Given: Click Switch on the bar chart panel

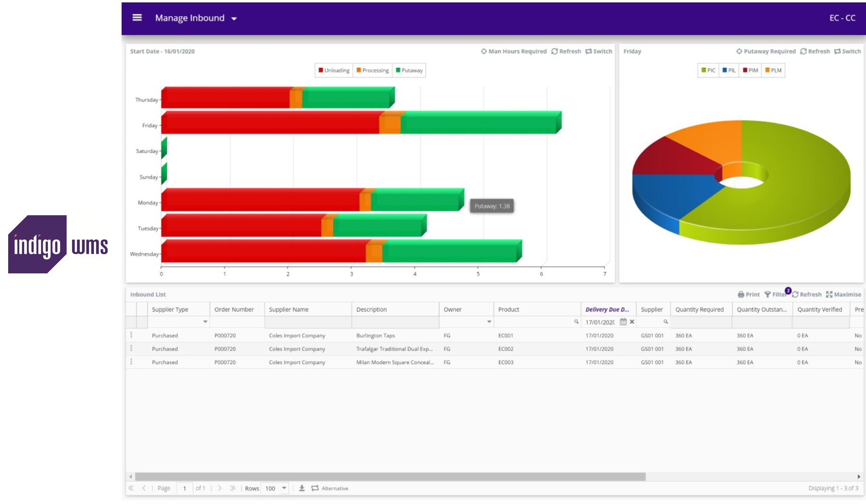Looking at the screenshot, I should pos(599,51).
